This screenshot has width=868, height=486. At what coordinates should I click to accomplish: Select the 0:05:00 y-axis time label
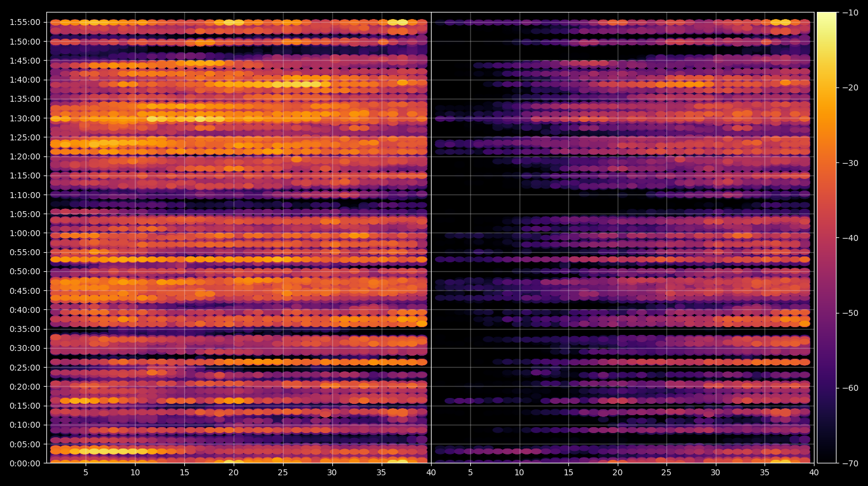coord(25,444)
